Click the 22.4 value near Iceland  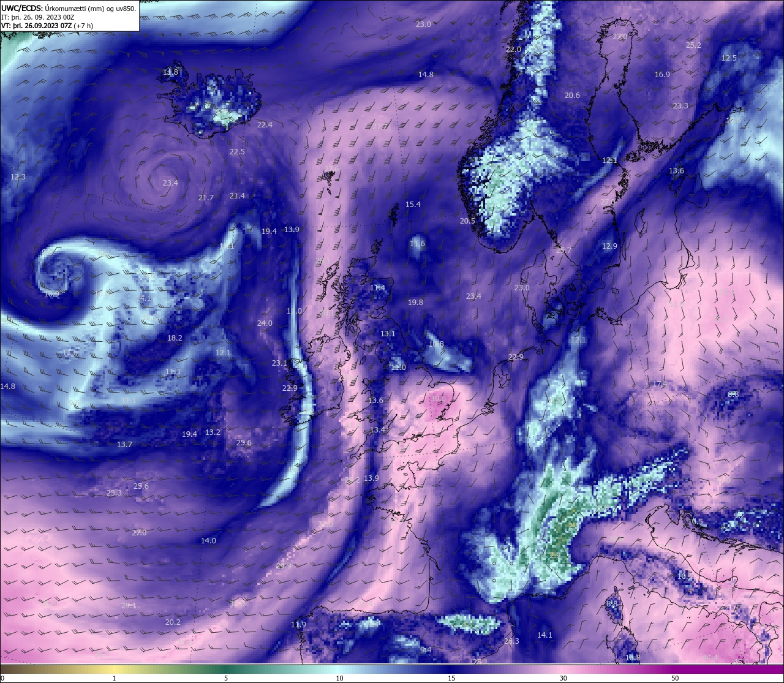(x=265, y=125)
